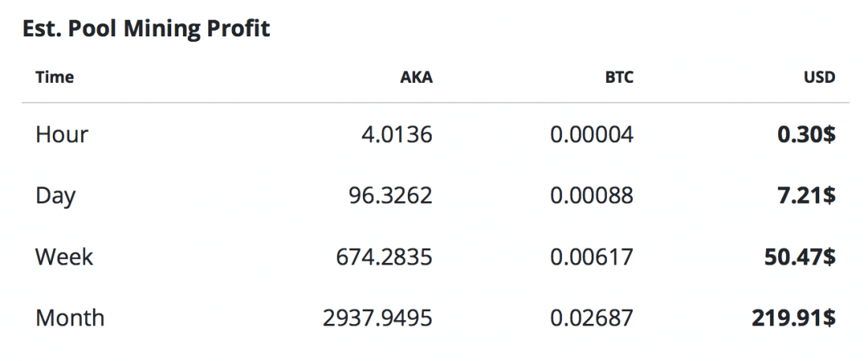Click the hourly USD profit 0.30$
Image resolution: width=868 pixels, height=361 pixels.
(806, 134)
